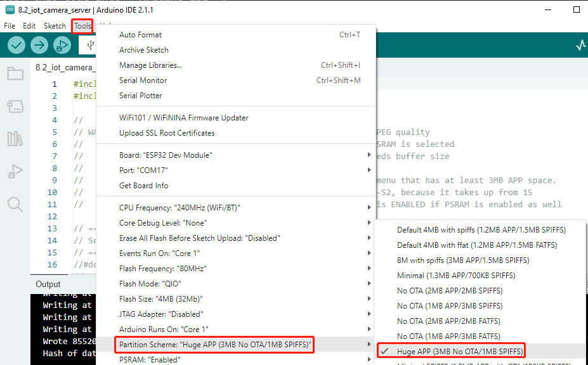Select checked Huge APP (3MB No OTA/1MB SPIFFS)
The width and height of the screenshot is (588, 365).
480,352
